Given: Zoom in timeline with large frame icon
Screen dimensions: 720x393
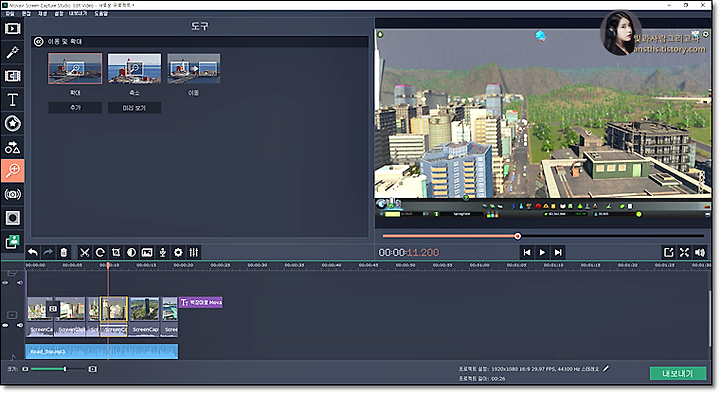Looking at the screenshot, I should 93,369.
